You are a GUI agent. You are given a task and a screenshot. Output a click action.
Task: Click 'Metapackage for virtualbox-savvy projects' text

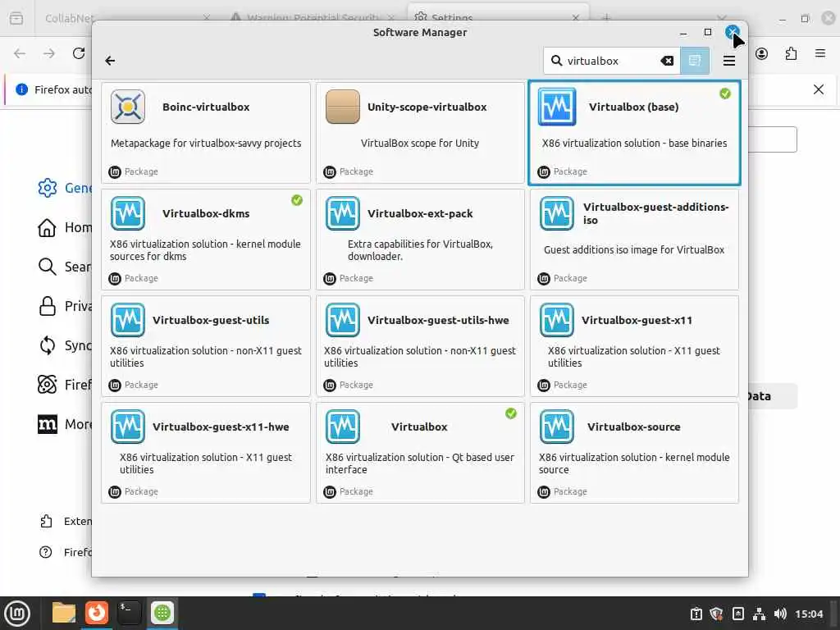[206, 143]
